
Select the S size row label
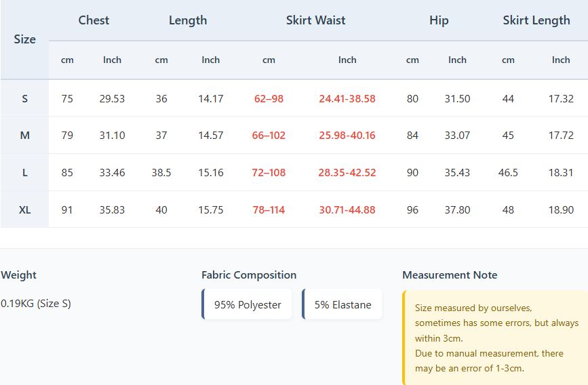[25, 98]
